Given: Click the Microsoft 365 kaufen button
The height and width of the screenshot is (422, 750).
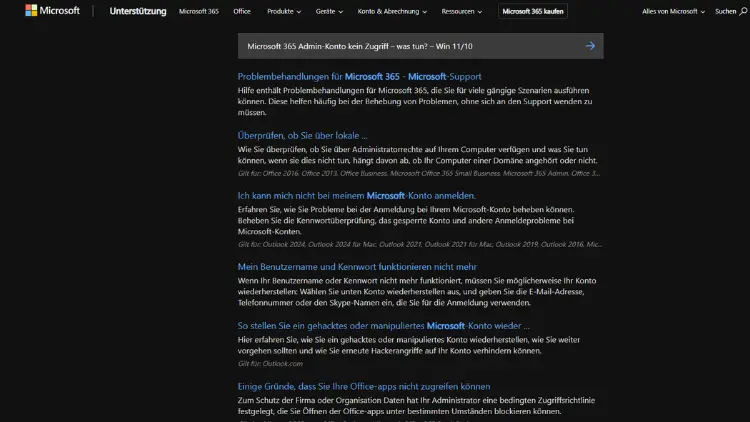Looking at the screenshot, I should [533, 11].
